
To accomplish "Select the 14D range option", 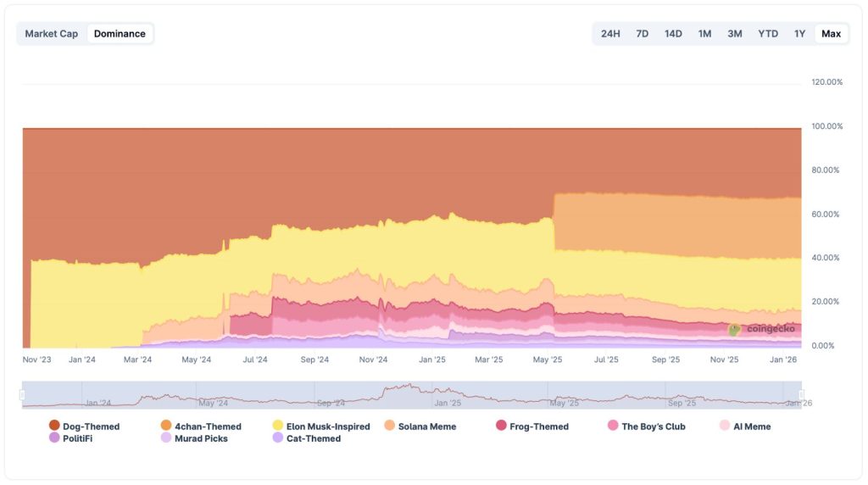I will point(673,34).
